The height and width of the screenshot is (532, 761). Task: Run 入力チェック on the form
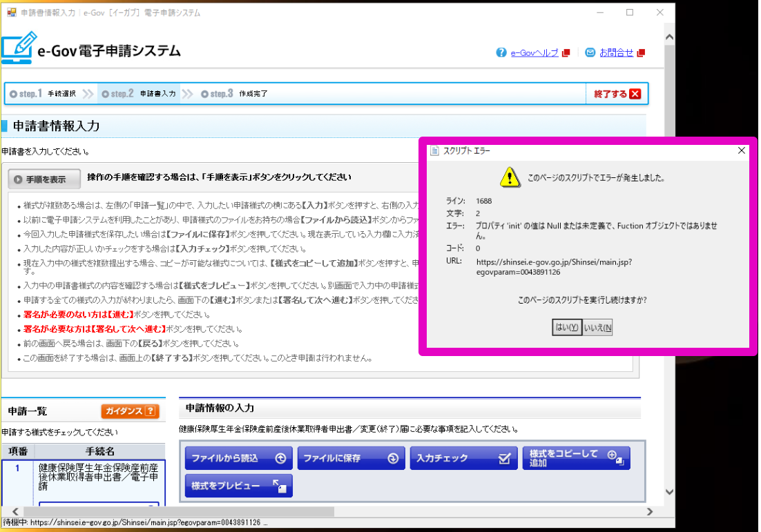463,458
